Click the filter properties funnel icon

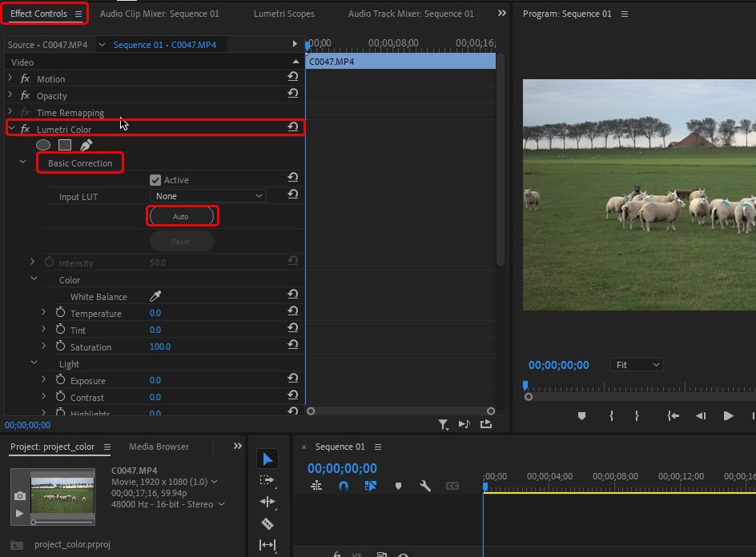pyautogui.click(x=443, y=424)
